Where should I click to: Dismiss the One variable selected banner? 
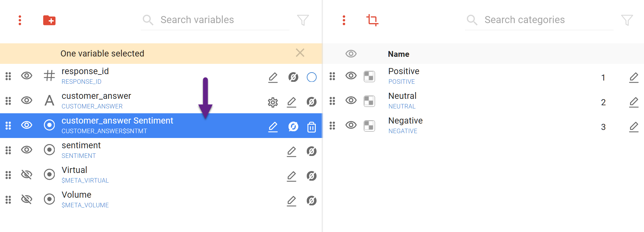click(x=300, y=53)
